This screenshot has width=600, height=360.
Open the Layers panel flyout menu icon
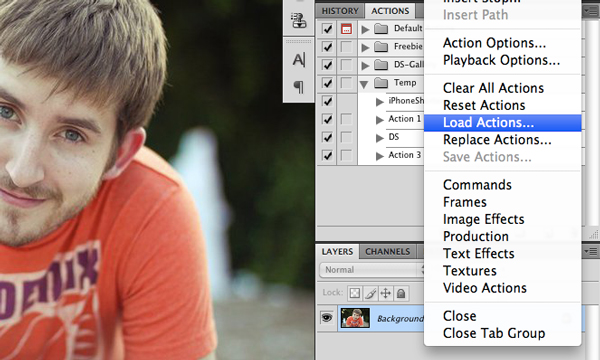coord(590,251)
